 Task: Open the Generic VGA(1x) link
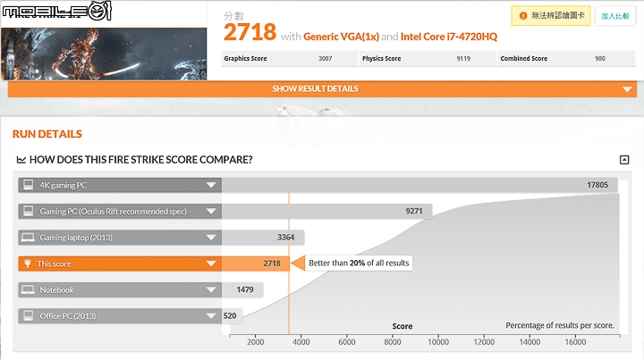pyautogui.click(x=341, y=37)
